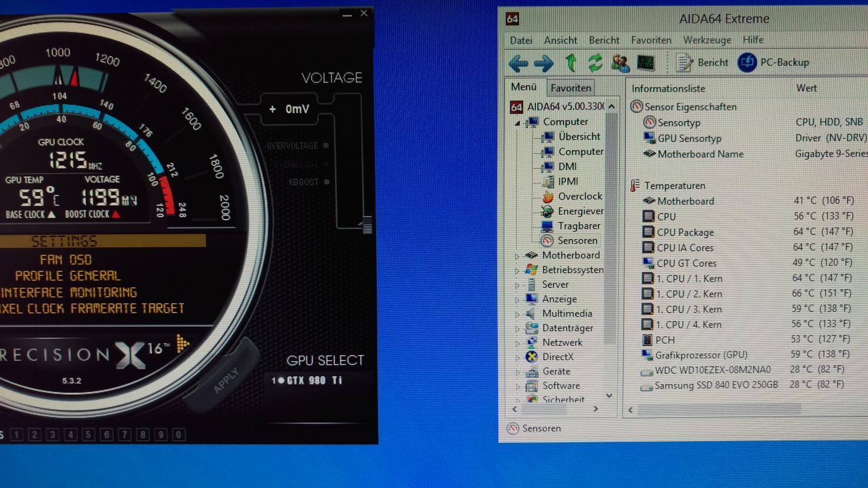Viewport: 868px width, 488px height.
Task: Click the Samsung SSD 840 EVO row
Action: [x=743, y=385]
